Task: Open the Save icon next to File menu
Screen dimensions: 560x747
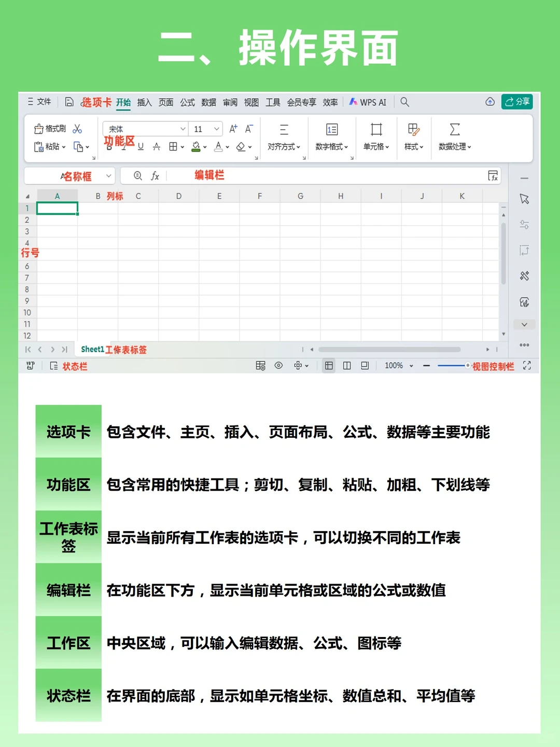Action: tap(69, 102)
